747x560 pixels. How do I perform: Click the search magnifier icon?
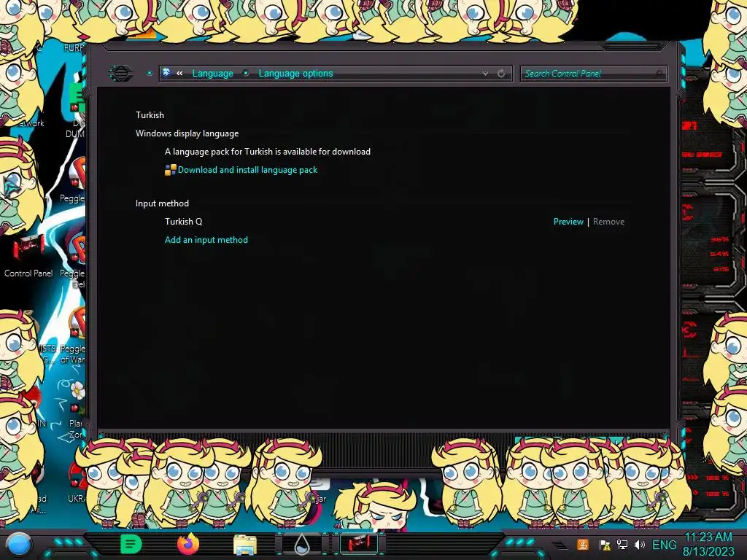[x=659, y=74]
